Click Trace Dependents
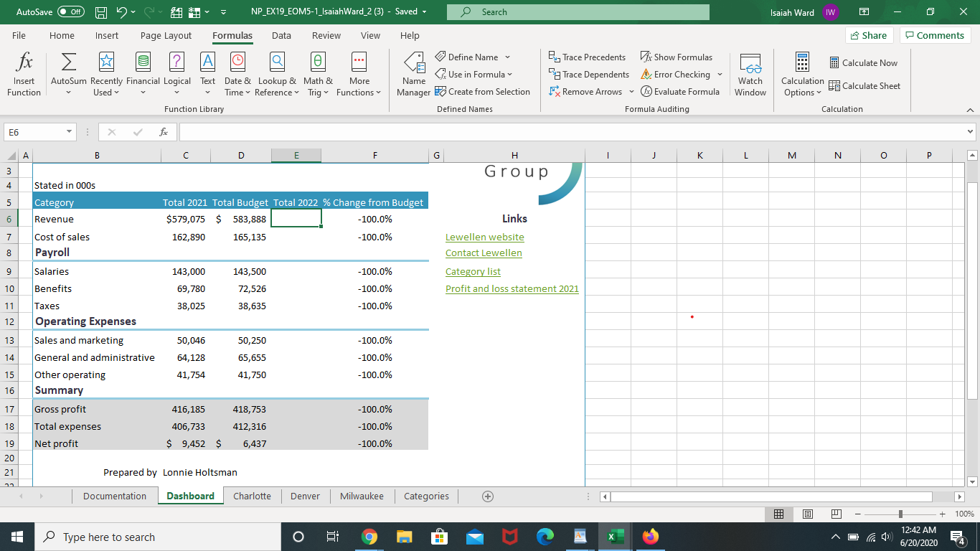The width and height of the screenshot is (980, 551). click(588, 74)
